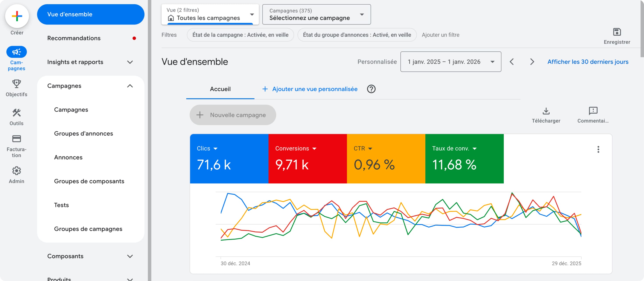Click plus icon of Ajouter une vue personnalisée

pyautogui.click(x=265, y=89)
